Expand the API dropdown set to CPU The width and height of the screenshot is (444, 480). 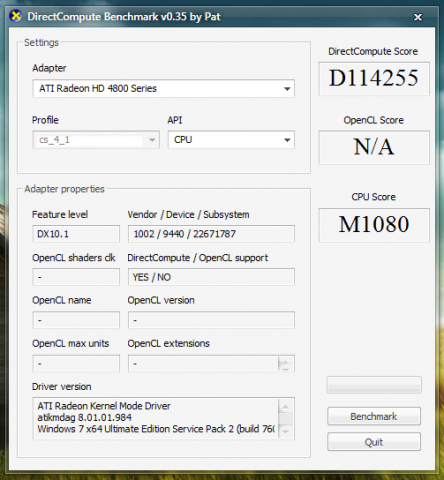[231, 140]
